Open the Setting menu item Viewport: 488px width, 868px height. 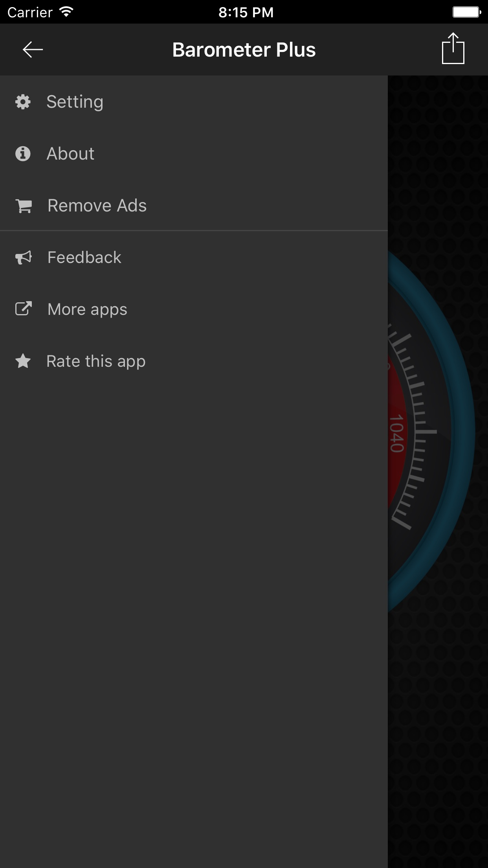194,102
